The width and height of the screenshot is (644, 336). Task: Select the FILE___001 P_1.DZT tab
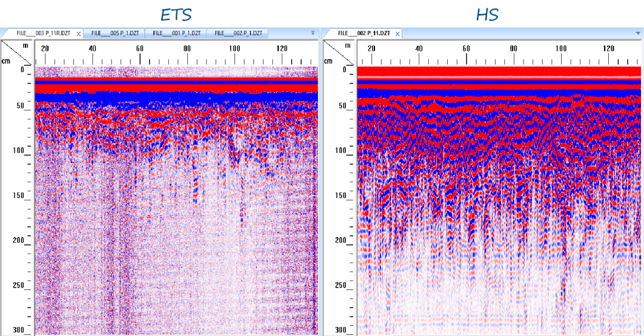177,33
